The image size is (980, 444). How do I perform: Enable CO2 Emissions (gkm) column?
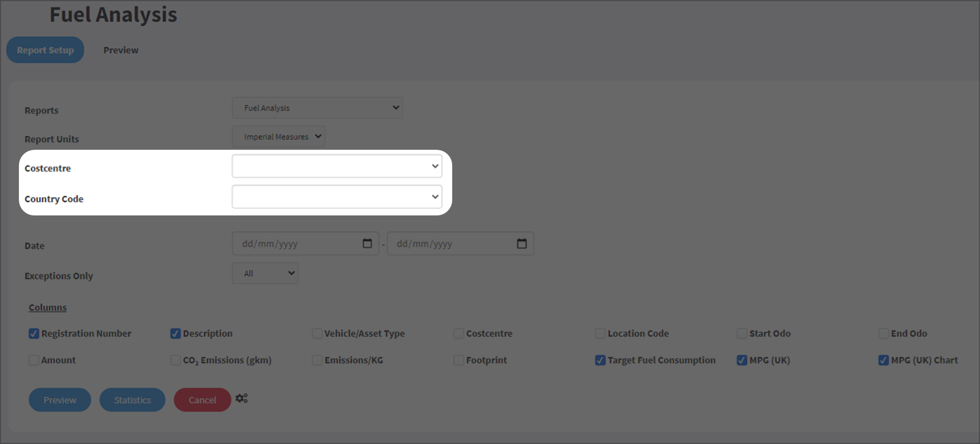coord(175,360)
